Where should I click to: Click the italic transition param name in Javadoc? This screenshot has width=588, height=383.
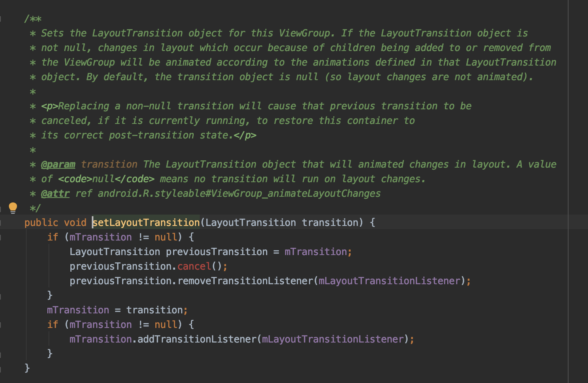(x=109, y=164)
